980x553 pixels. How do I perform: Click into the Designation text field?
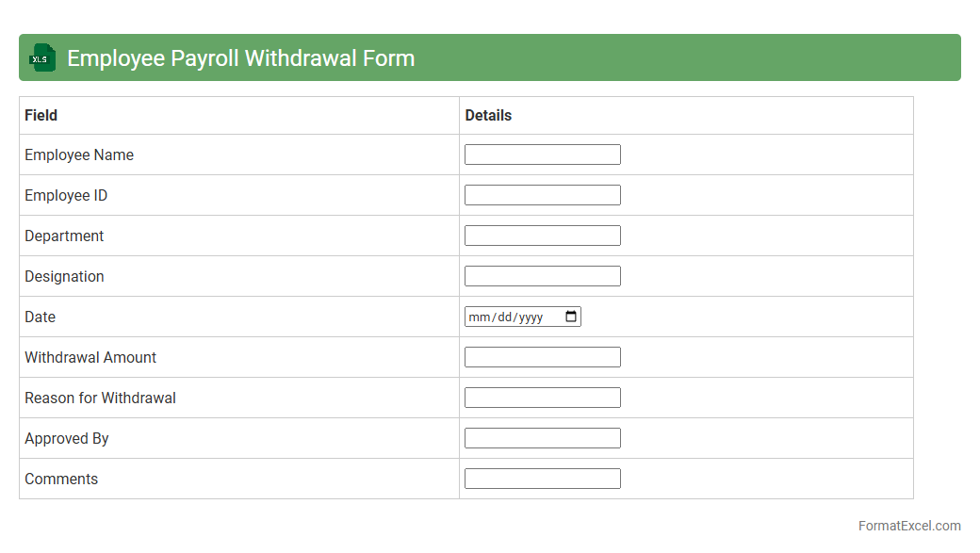tap(542, 276)
